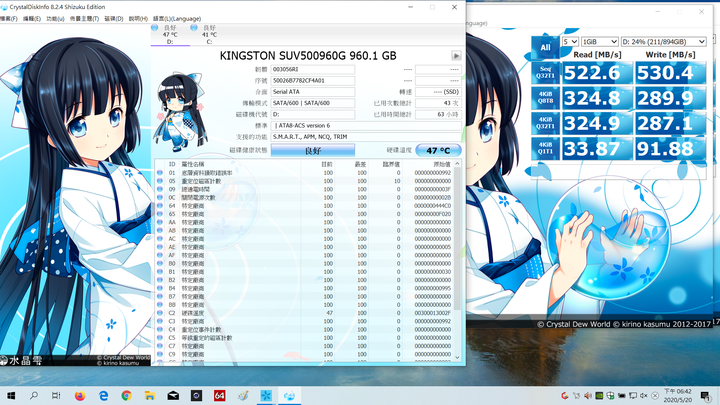
Task: Switch to CrystalDiskInfo taskbar icon
Action: pyautogui.click(x=289, y=395)
